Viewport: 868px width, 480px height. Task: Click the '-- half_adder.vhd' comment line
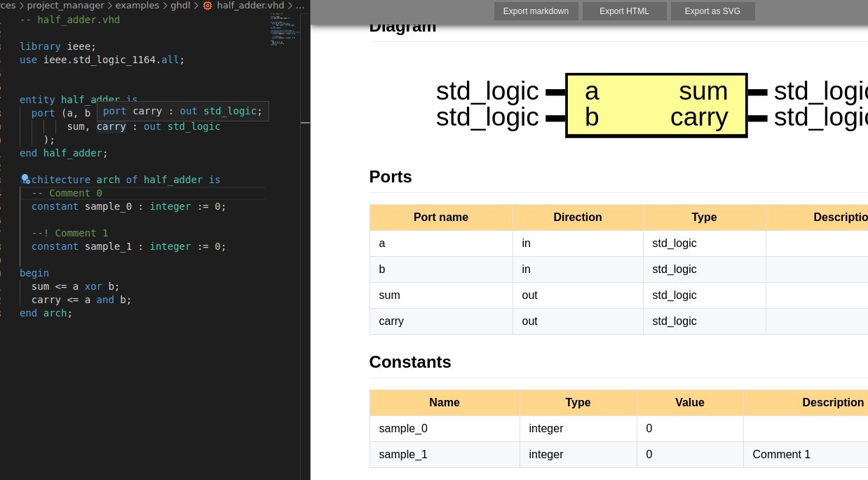pyautogui.click(x=69, y=20)
